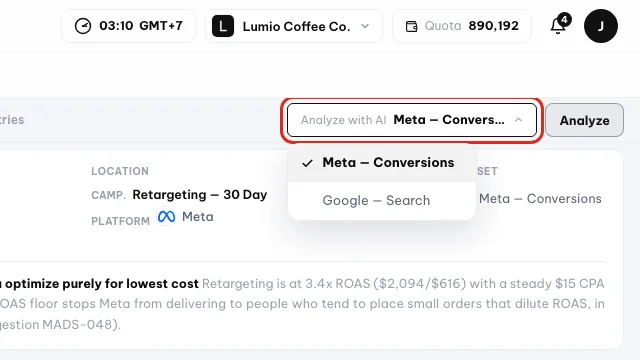Click the chevron on Analyze with AI dropdown
Viewport: 640px width, 360px height.
click(518, 120)
